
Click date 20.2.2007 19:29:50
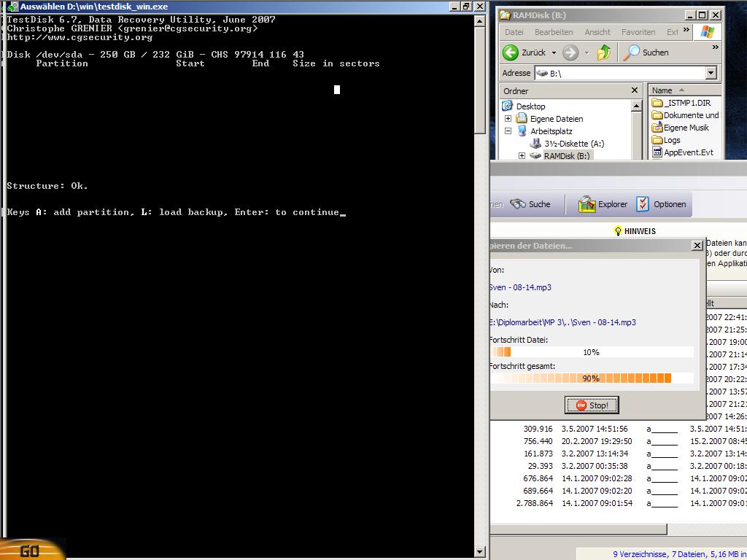click(x=597, y=441)
